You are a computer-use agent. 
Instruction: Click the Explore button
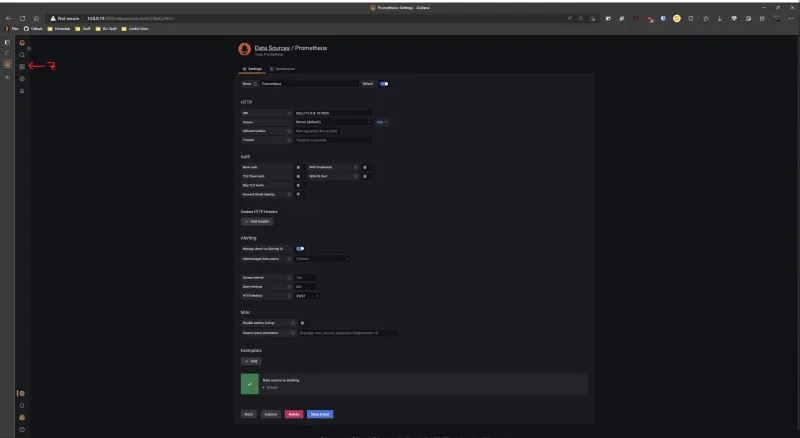point(271,415)
